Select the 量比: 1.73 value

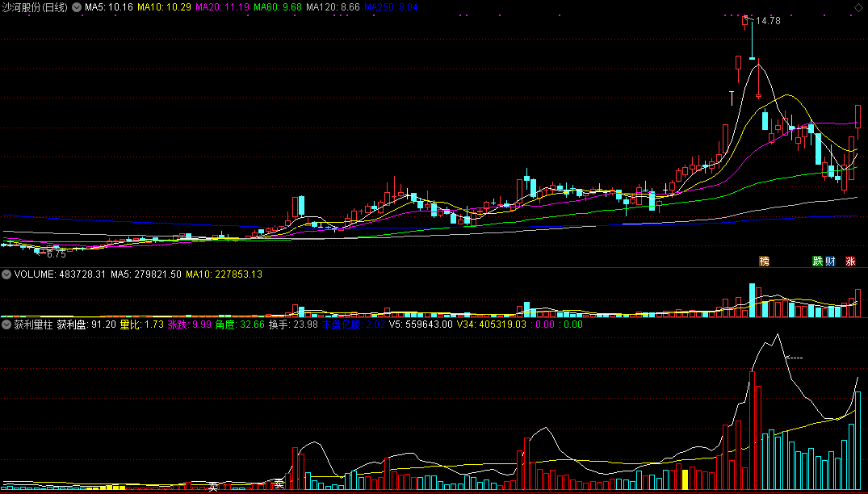click(142, 324)
